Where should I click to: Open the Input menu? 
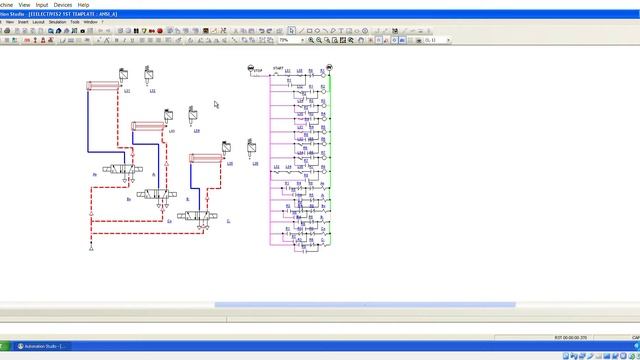coord(42,5)
